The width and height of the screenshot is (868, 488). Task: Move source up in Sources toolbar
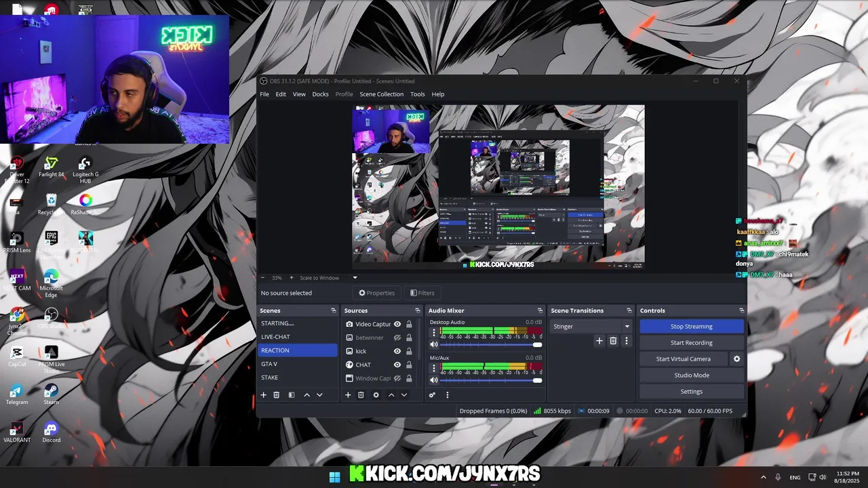pyautogui.click(x=391, y=395)
